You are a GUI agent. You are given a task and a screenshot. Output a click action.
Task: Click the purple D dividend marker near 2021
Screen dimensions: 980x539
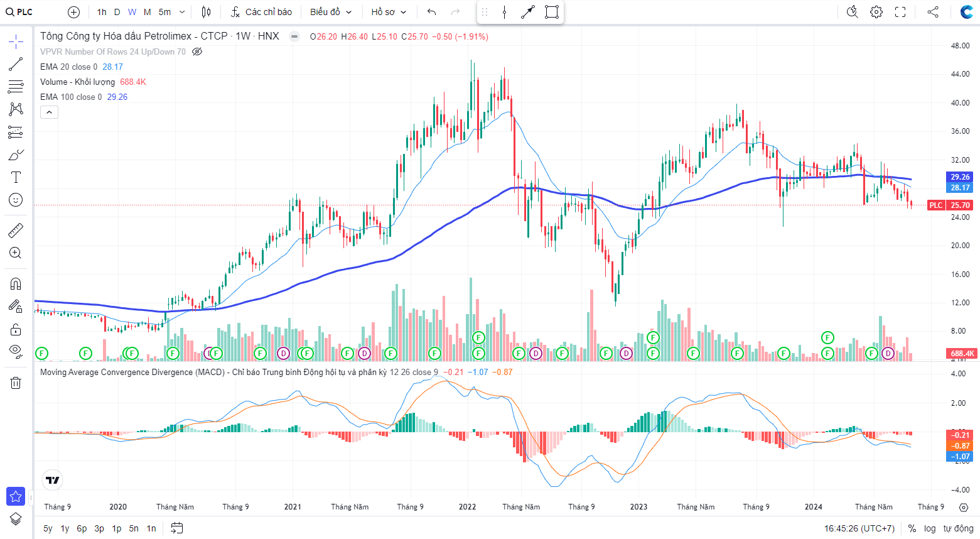coord(283,353)
